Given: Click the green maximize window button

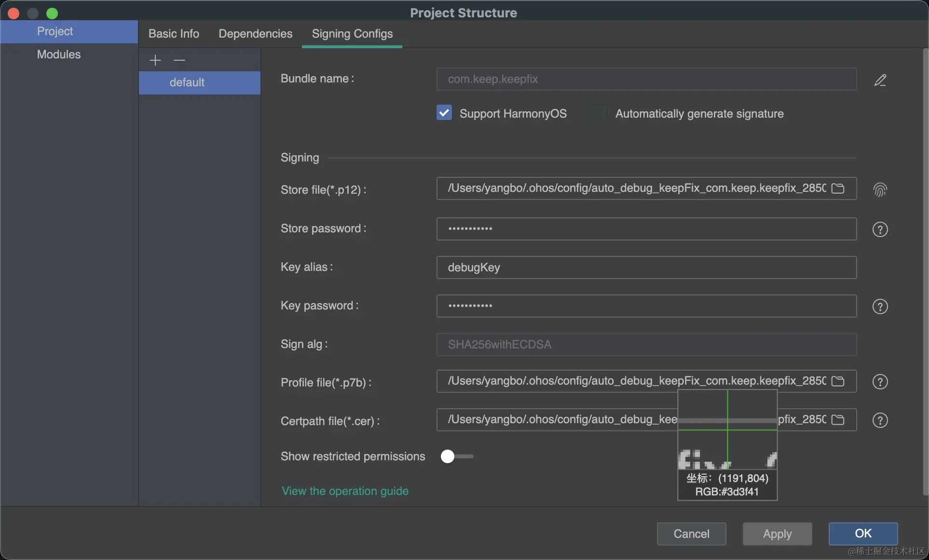Looking at the screenshot, I should pyautogui.click(x=52, y=13).
